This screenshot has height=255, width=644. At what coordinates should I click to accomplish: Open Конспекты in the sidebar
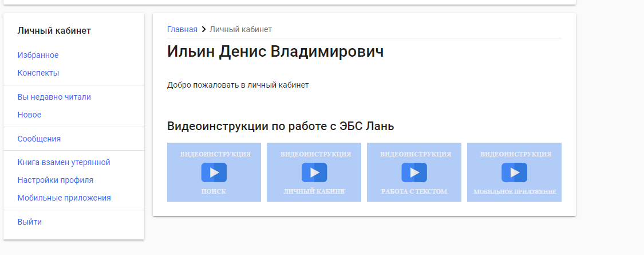(38, 73)
